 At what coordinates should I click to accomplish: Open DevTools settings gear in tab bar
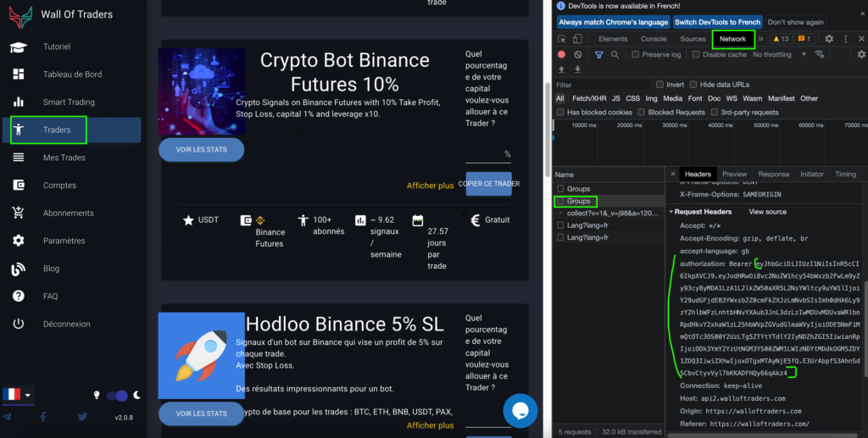pyautogui.click(x=829, y=39)
